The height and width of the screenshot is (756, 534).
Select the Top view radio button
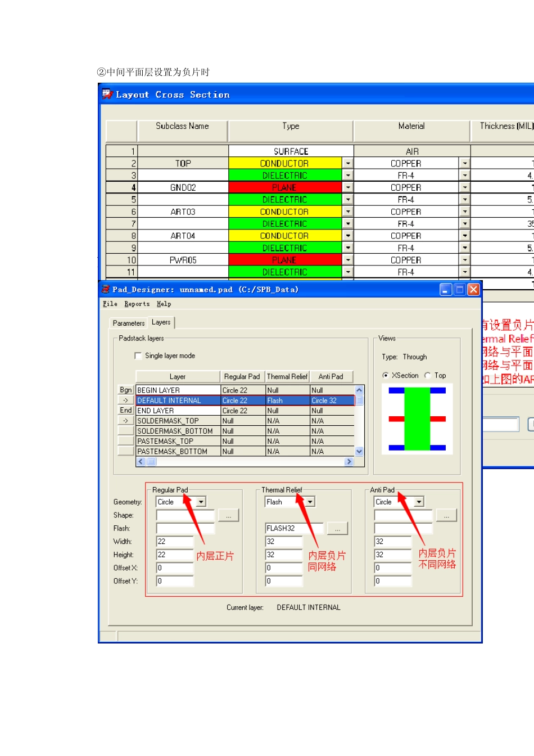[428, 376]
